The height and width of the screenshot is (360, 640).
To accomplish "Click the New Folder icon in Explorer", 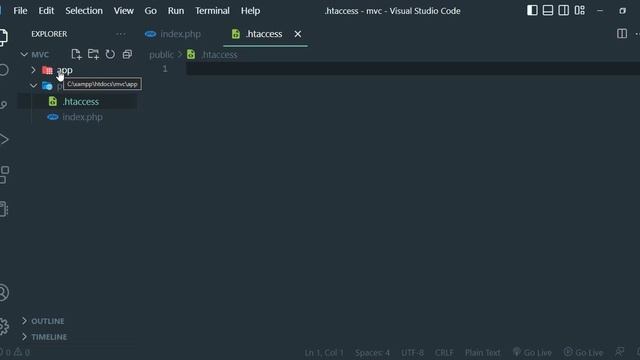I will 93,54.
